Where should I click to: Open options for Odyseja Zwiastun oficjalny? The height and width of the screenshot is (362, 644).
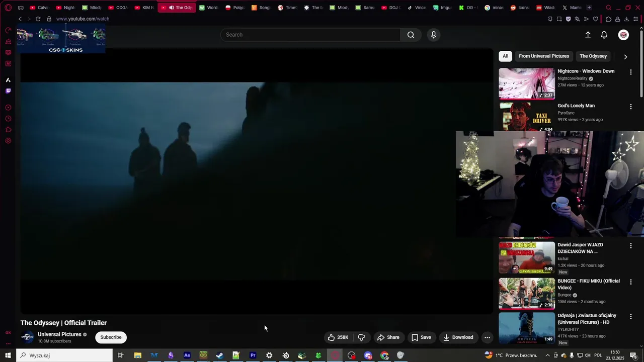point(630,317)
